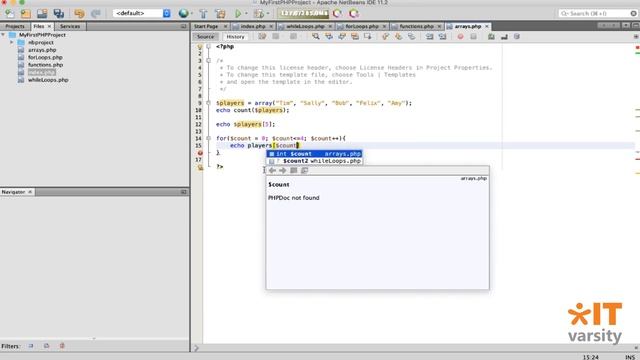Click the second profiler icon after memory bar
Image resolution: width=640 pixels, height=360 pixels.
354,13
